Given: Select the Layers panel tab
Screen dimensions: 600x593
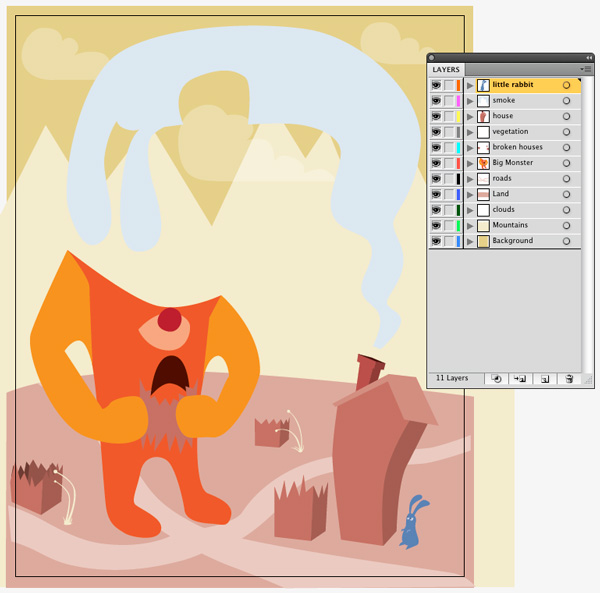Looking at the screenshot, I should (446, 70).
